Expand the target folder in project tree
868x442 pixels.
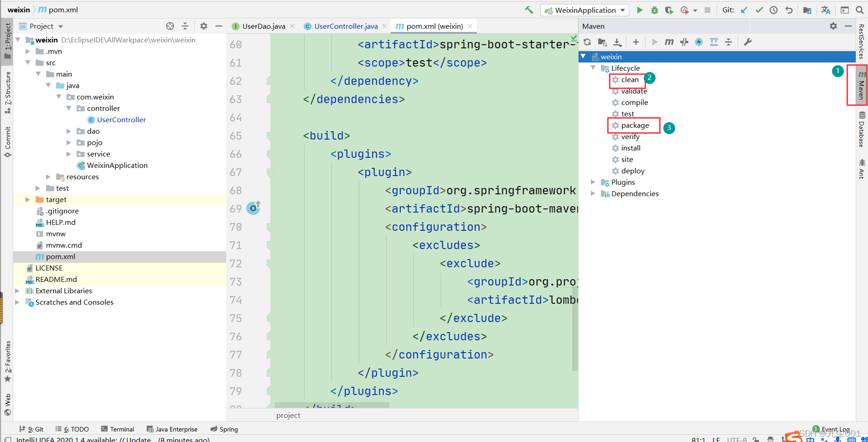point(28,200)
